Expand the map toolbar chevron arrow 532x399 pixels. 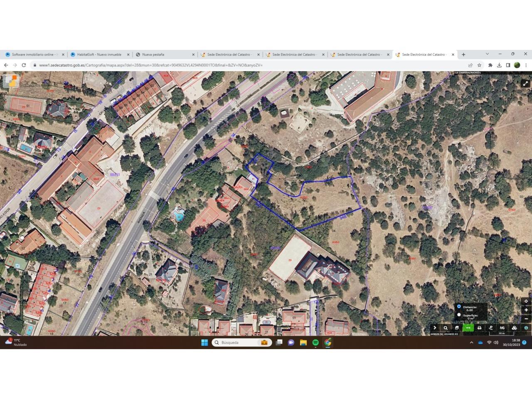coord(435,328)
